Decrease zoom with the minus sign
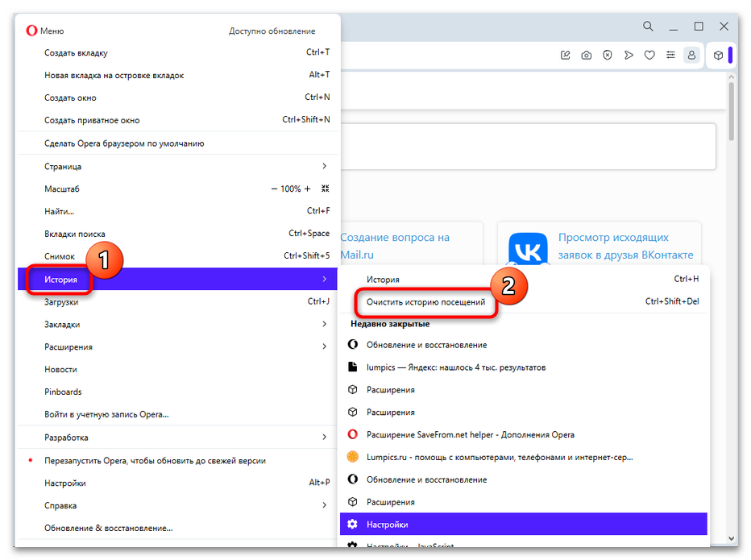The height and width of the screenshot is (560, 751). pyautogui.click(x=274, y=189)
